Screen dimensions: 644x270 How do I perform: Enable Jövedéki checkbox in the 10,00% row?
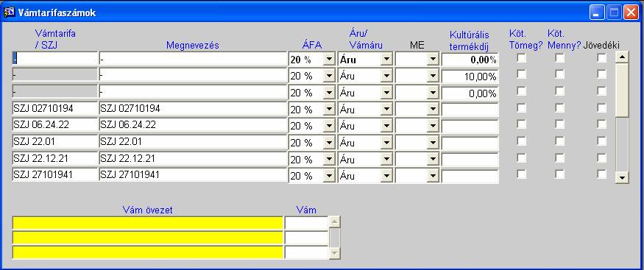point(602,75)
